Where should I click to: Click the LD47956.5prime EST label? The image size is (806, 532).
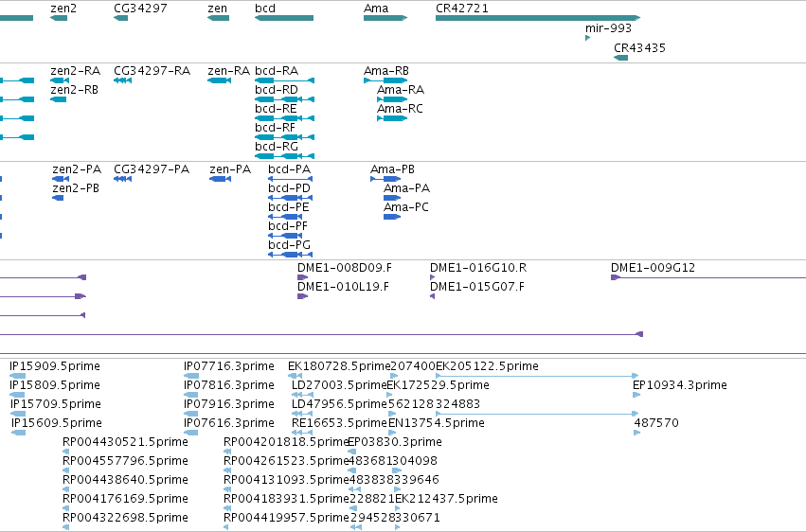[x=339, y=404]
